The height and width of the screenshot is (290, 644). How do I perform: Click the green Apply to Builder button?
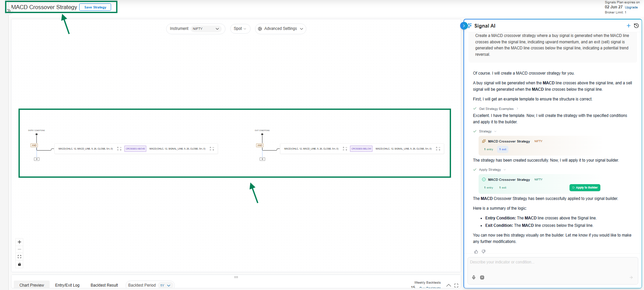585,188
